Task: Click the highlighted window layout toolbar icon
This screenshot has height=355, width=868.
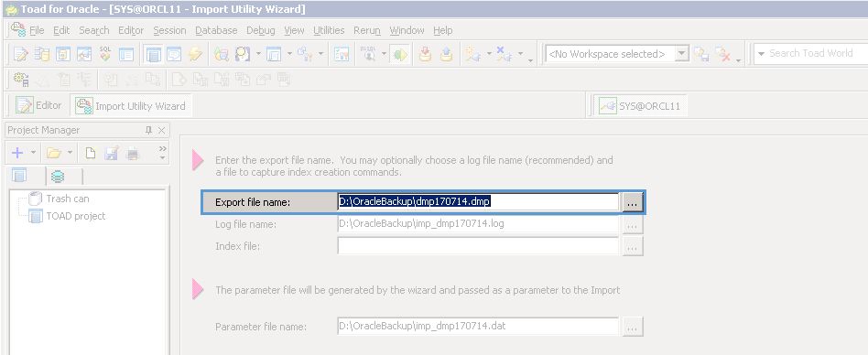Action: pyautogui.click(x=153, y=54)
